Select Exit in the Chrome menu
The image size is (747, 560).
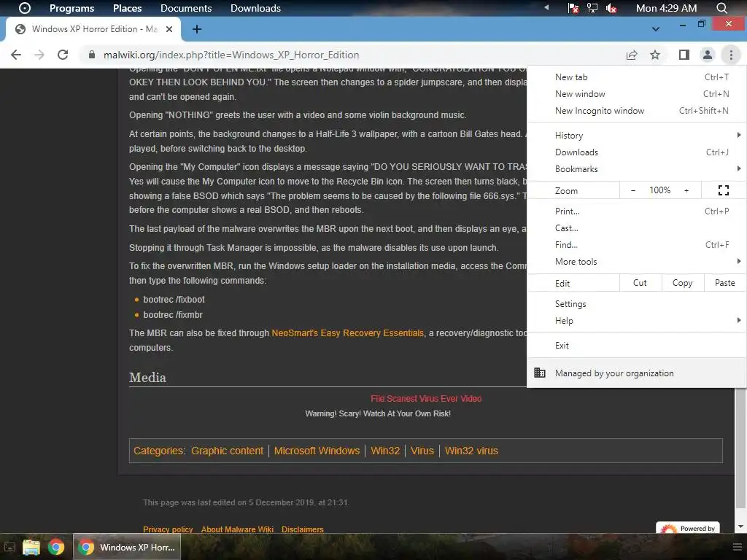coord(637,345)
